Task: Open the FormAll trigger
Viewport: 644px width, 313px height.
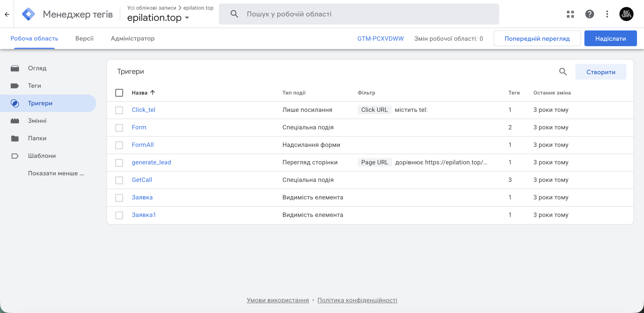Action: point(143,145)
